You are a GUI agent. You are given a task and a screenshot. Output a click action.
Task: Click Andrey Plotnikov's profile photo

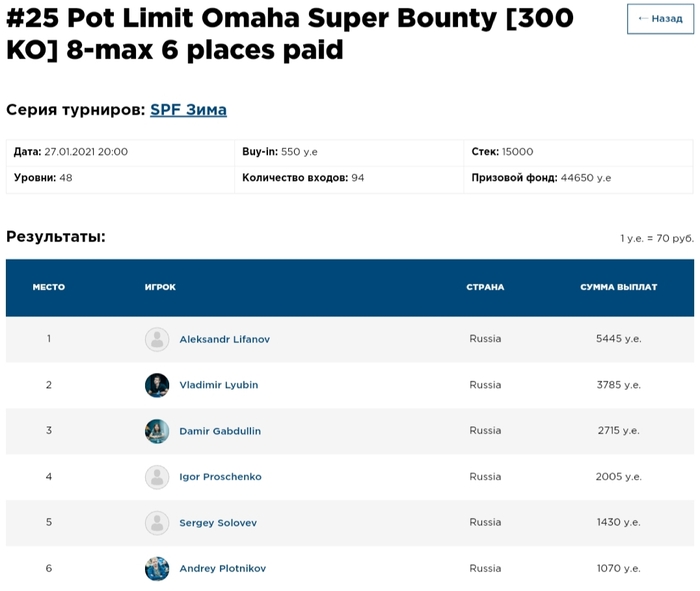(x=157, y=569)
